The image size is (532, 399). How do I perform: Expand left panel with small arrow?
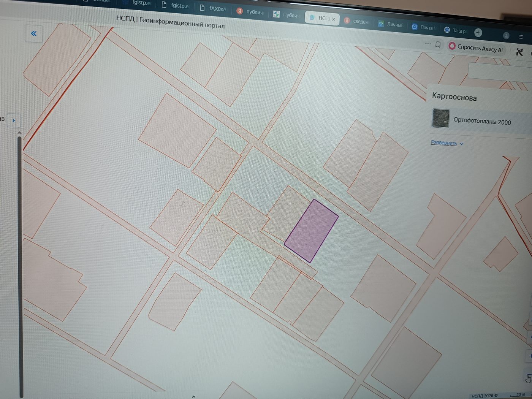(x=14, y=120)
